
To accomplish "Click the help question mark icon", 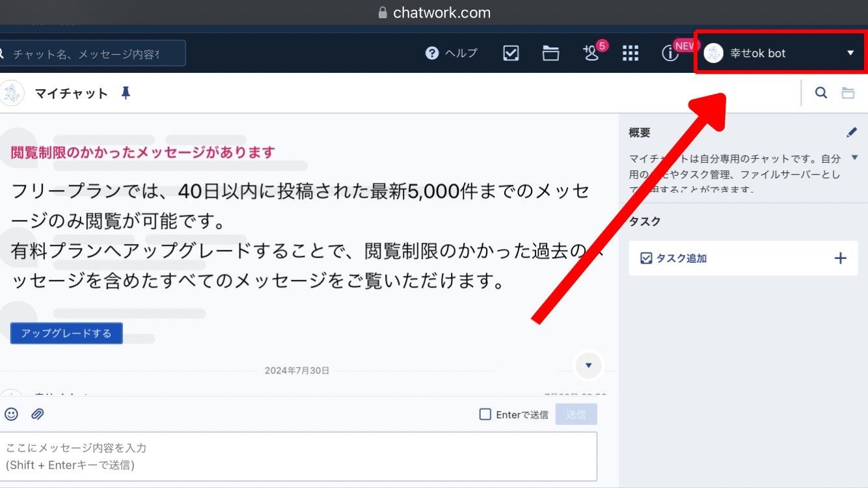I will pyautogui.click(x=432, y=53).
